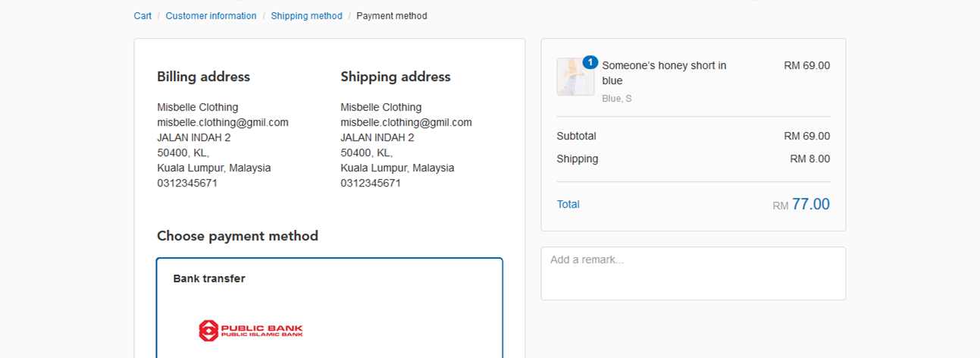The width and height of the screenshot is (980, 358).
Task: Click the Cart breadcrumb link
Action: [x=142, y=16]
